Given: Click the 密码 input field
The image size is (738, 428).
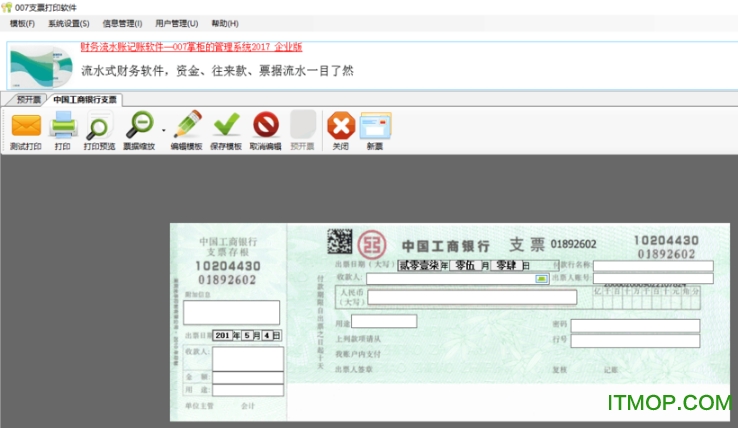Looking at the screenshot, I should pos(635,326).
